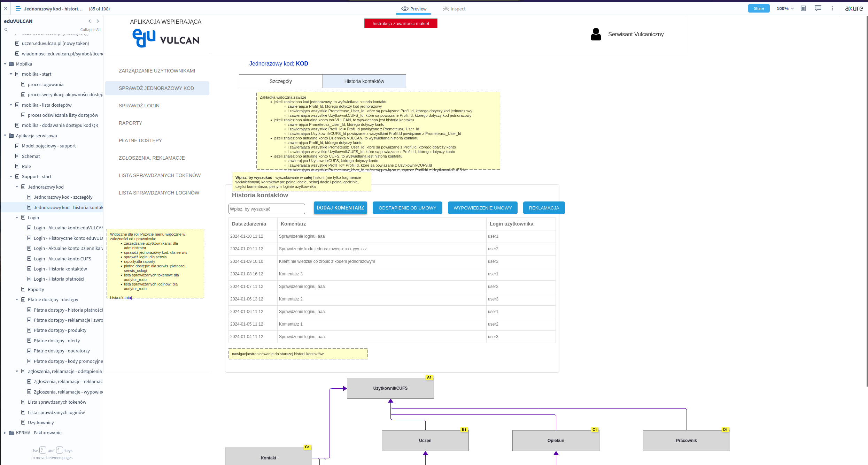Open the comments speech bubble icon
The height and width of the screenshot is (465, 868).
(818, 8)
